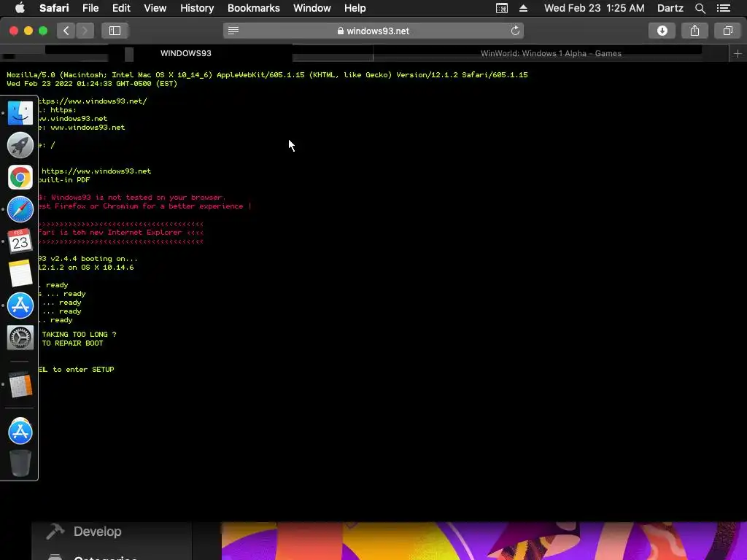Viewport: 747px width, 560px height.
Task: Open the Notes app in the Dock
Action: pos(20,273)
